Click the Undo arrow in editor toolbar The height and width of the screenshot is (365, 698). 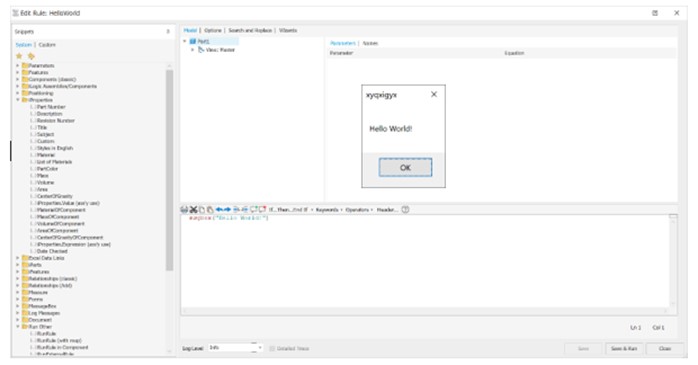click(x=219, y=210)
